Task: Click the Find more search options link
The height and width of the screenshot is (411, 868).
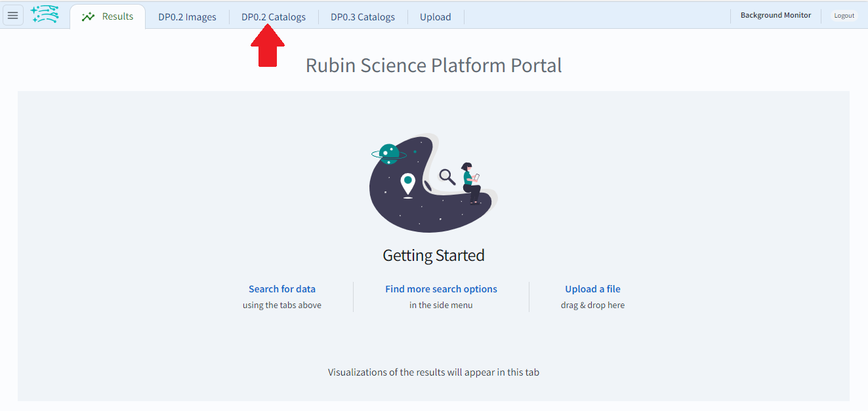Action: (x=441, y=288)
